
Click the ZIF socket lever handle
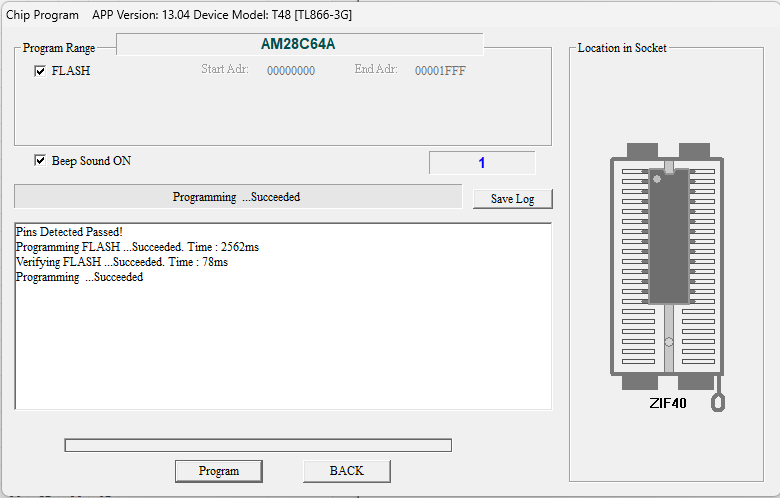point(718,401)
